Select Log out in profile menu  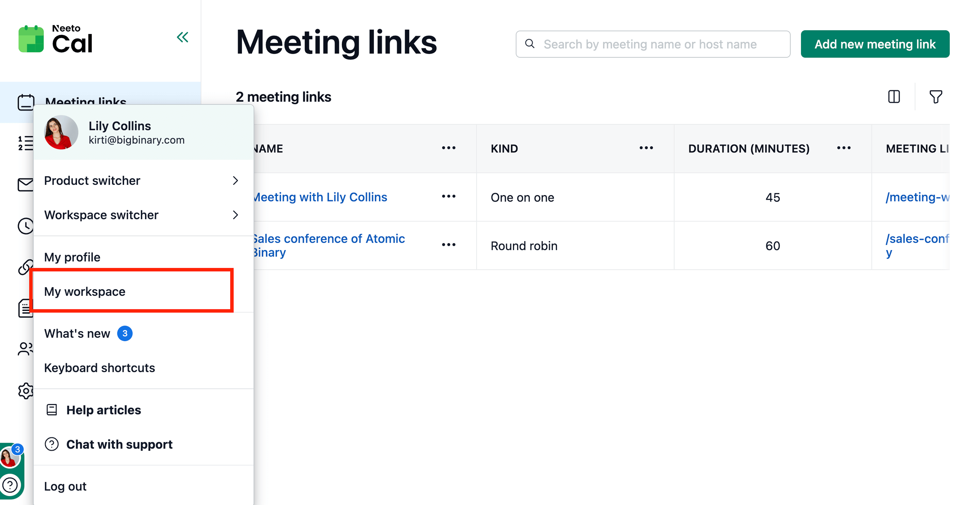pyautogui.click(x=65, y=486)
